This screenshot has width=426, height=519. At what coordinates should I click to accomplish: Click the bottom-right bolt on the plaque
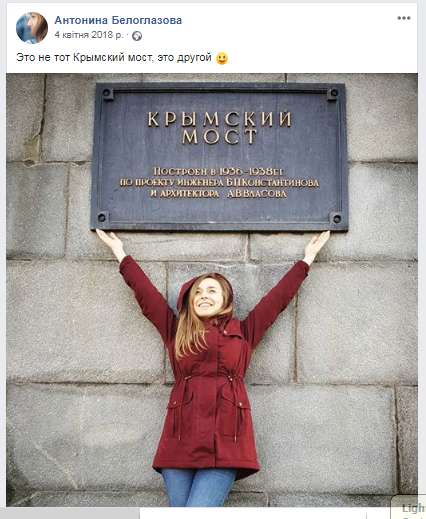(337, 219)
